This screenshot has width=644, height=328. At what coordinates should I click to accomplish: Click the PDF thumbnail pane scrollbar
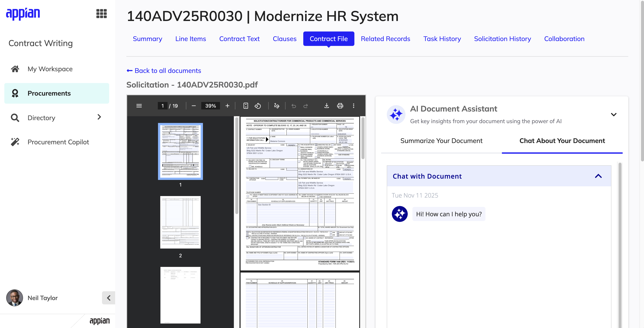[236, 165]
